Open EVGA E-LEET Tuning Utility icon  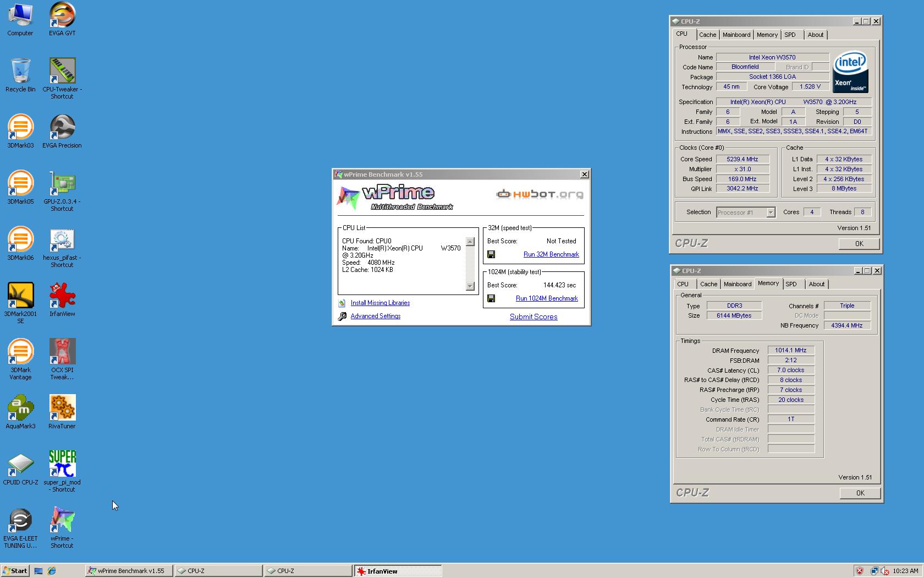pos(20,528)
